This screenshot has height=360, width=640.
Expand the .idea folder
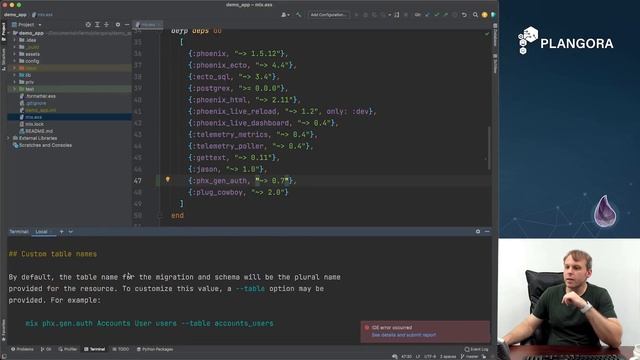(15, 40)
